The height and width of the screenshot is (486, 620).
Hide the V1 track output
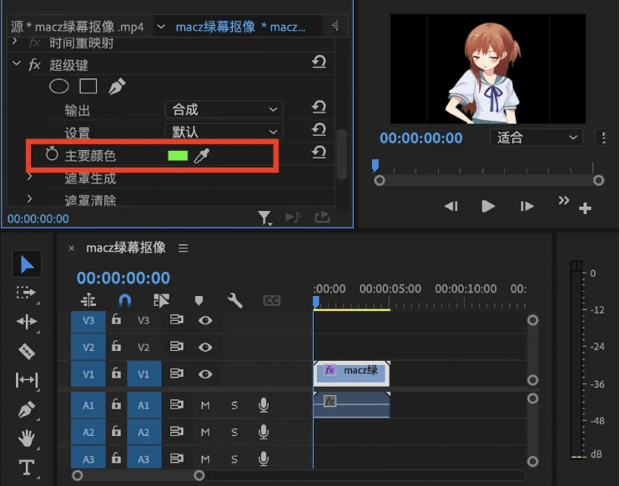point(205,374)
